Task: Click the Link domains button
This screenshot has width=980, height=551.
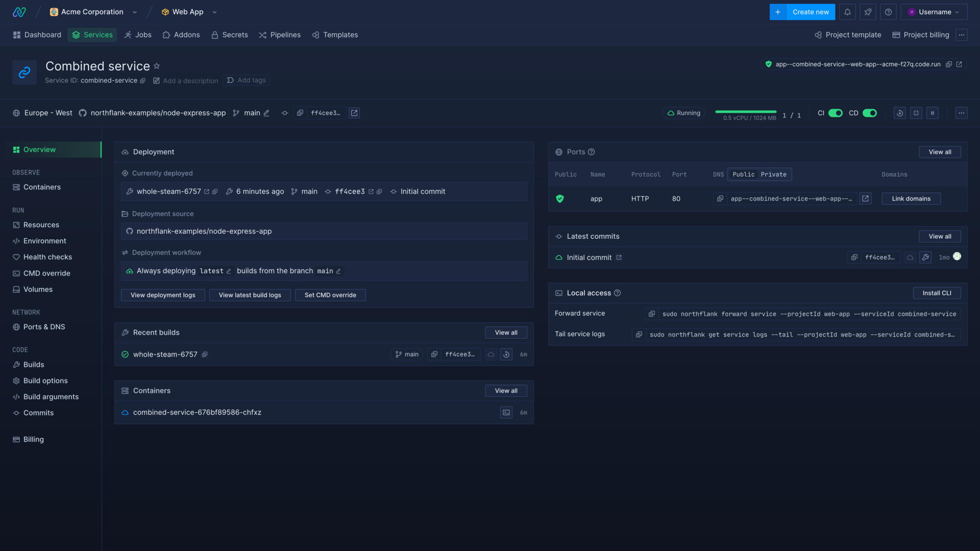Action: tap(911, 198)
